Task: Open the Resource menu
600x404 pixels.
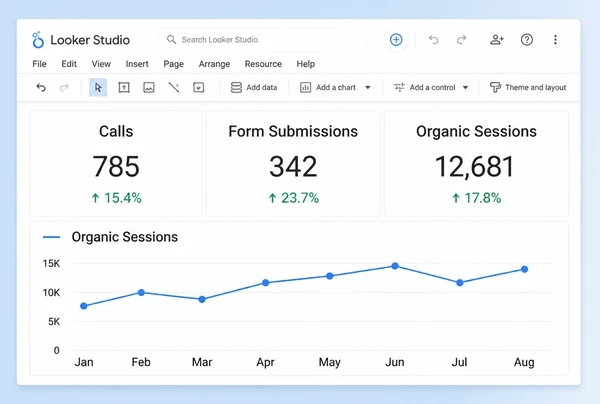Action: tap(263, 64)
